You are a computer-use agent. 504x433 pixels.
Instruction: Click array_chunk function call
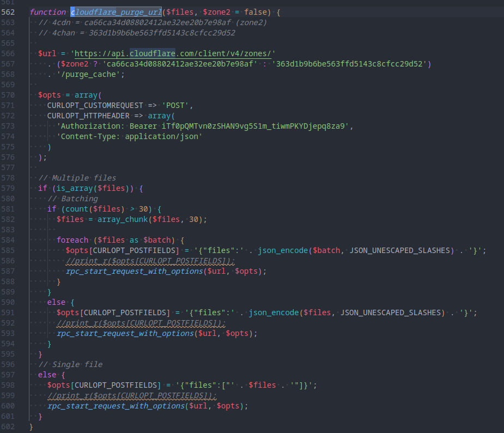pos(123,219)
